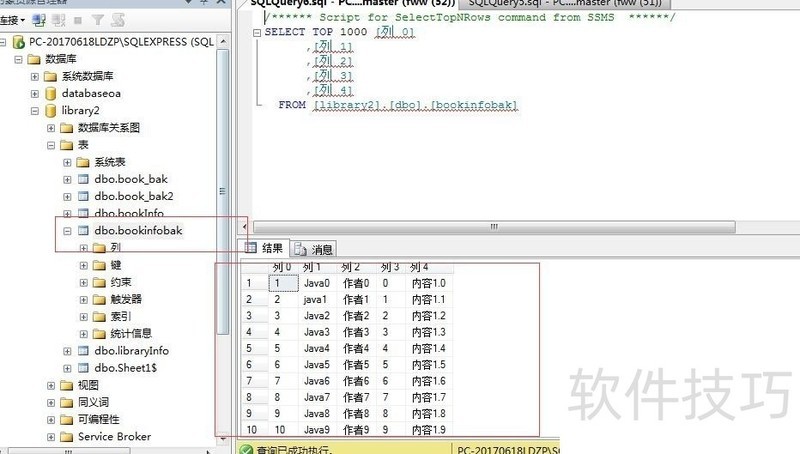The width and height of the screenshot is (800, 454).
Task: Expand the dbo.book_bak2 table node
Action: [67, 196]
